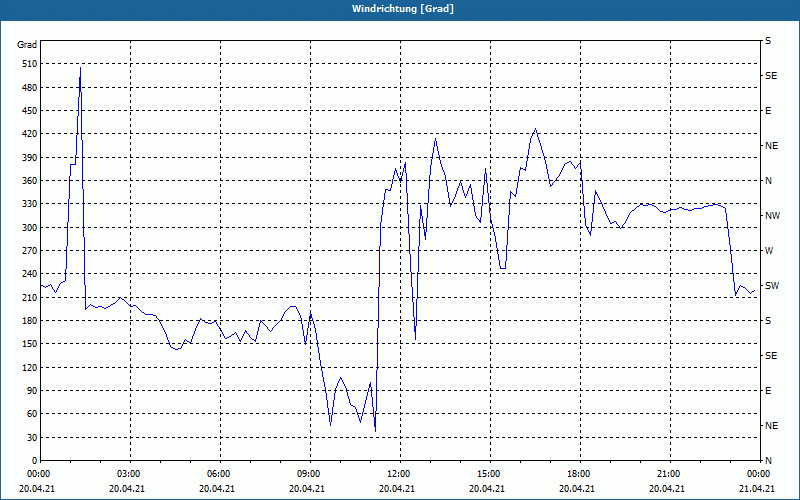
Task: Click the 09:00 time label
Action: coord(307,474)
